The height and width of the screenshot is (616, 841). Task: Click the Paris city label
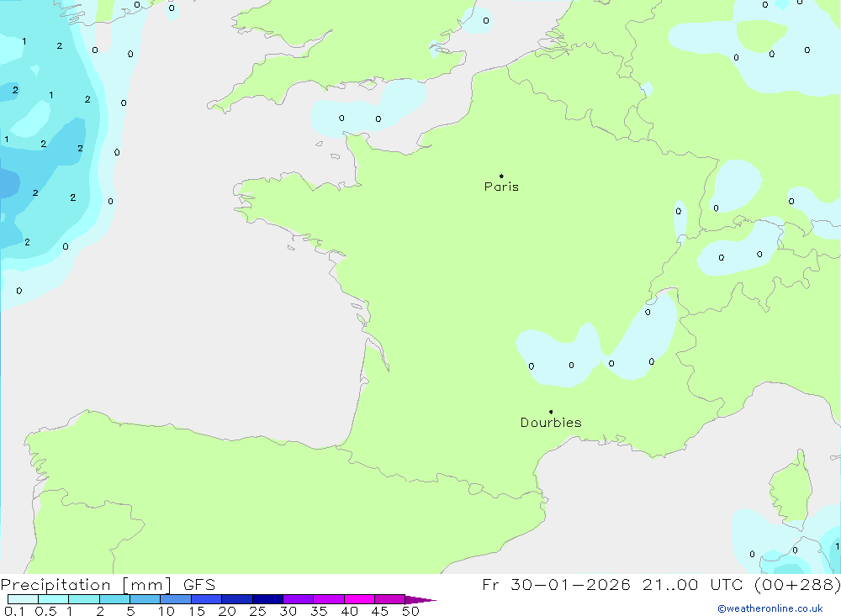[501, 187]
